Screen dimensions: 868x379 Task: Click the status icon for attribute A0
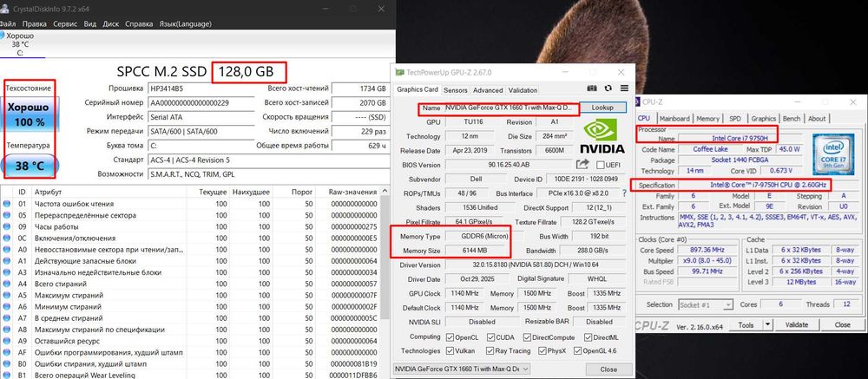7,250
